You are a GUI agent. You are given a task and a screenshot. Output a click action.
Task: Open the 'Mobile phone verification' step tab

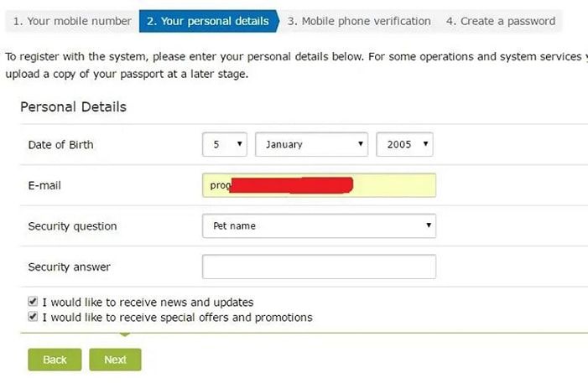[x=359, y=21]
